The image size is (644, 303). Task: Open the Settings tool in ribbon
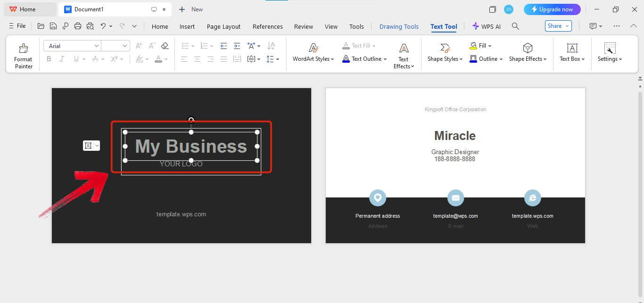[x=610, y=53]
